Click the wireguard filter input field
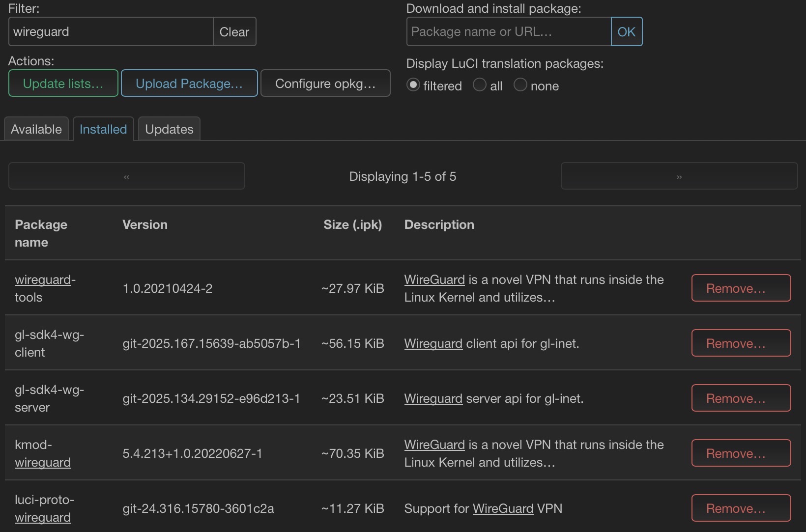Viewport: 806px width, 532px height. (x=111, y=31)
